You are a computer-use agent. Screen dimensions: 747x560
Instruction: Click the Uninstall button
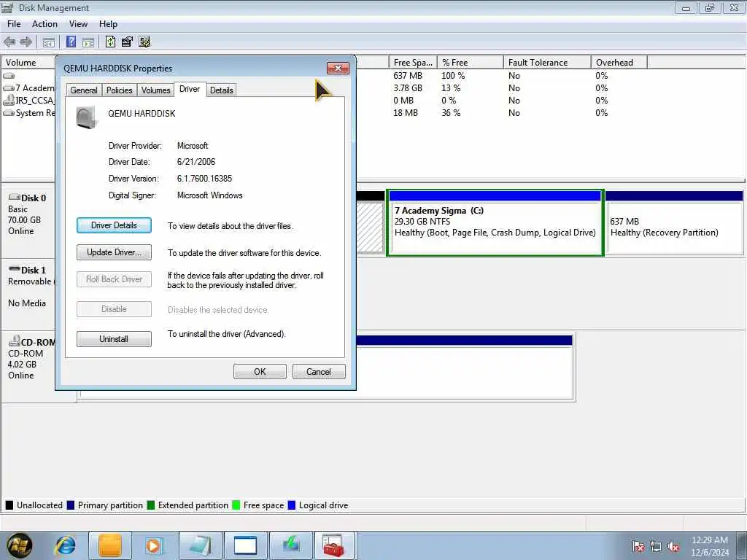click(x=114, y=338)
